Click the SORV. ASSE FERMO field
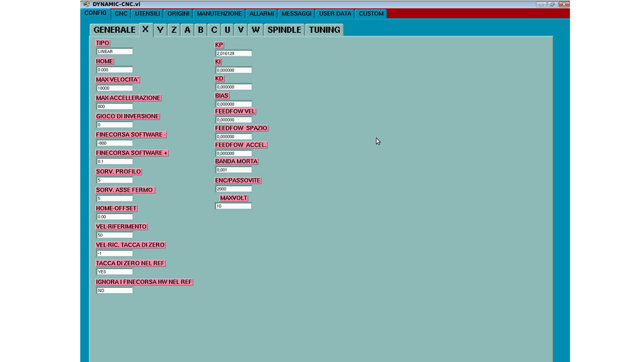The height and width of the screenshot is (362, 644). click(115, 198)
